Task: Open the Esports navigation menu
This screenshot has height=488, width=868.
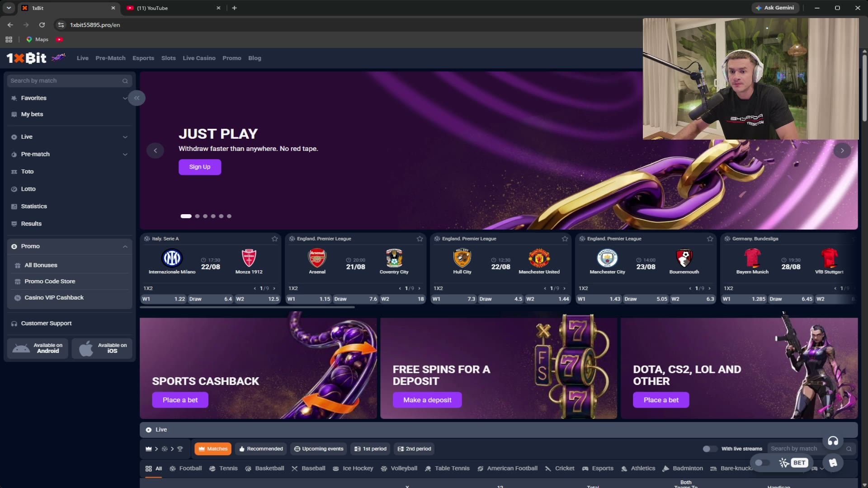Action: [x=143, y=58]
